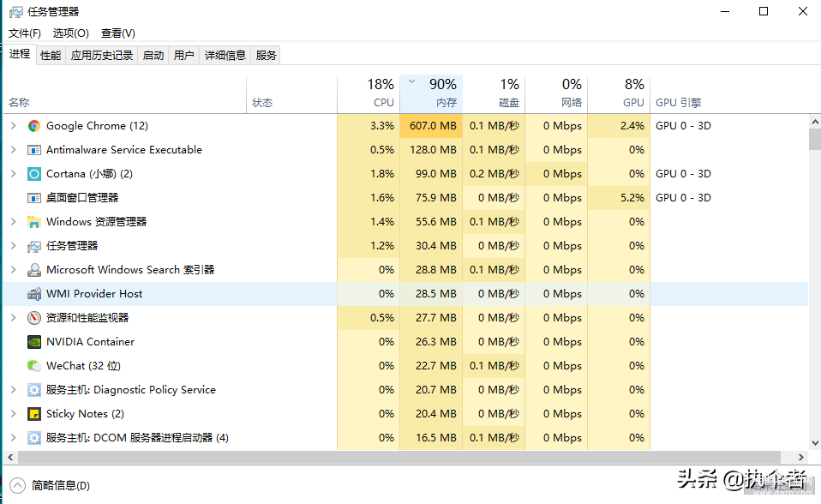This screenshot has width=821, height=504.
Task: Sort by the 名称 column header
Action: (x=124, y=95)
